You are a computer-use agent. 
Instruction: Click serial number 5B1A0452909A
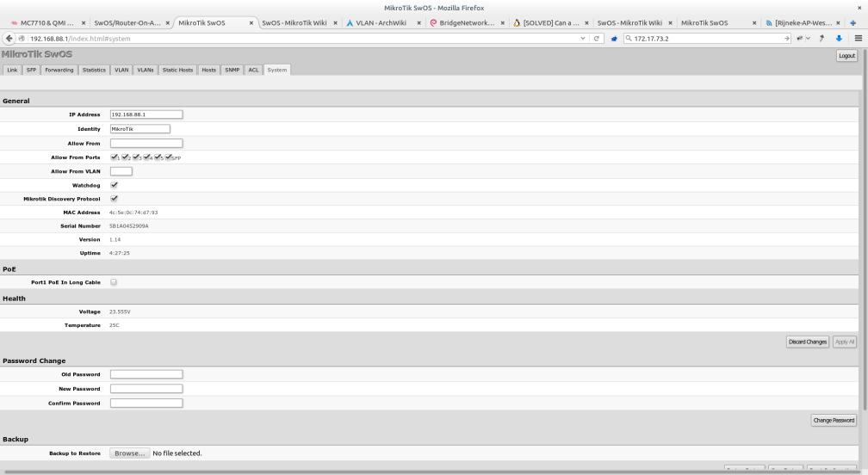coord(129,225)
